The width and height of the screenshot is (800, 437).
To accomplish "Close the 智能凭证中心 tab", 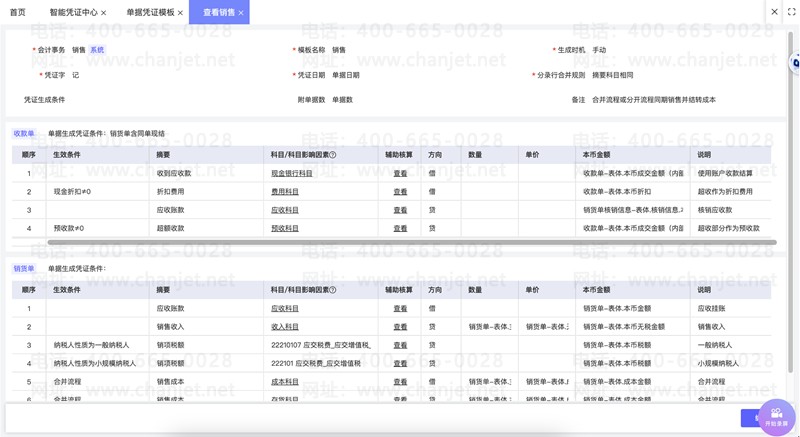I will pos(104,13).
